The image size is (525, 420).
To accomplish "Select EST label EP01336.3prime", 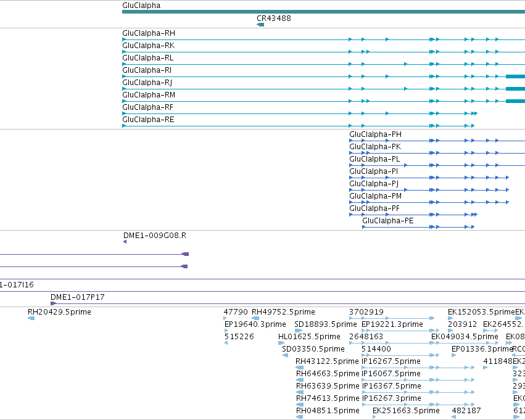I will pos(482,349).
